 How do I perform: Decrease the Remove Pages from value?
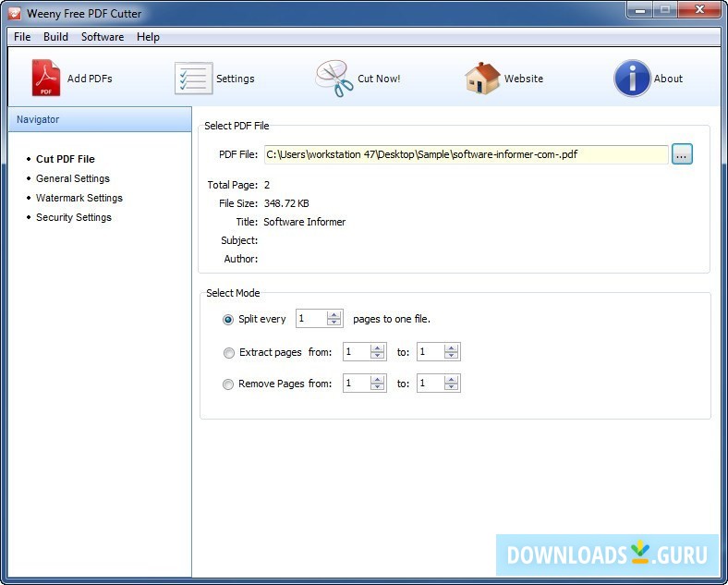[x=378, y=387]
